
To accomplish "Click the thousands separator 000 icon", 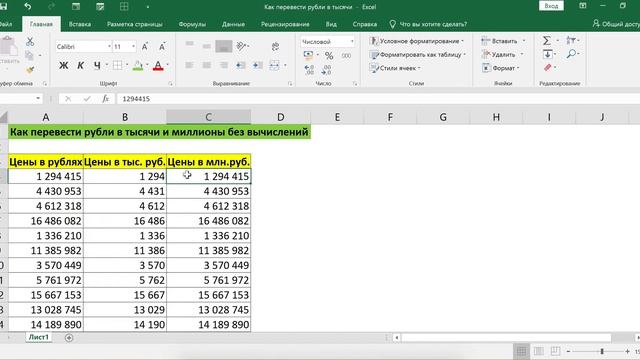I will tap(346, 56).
